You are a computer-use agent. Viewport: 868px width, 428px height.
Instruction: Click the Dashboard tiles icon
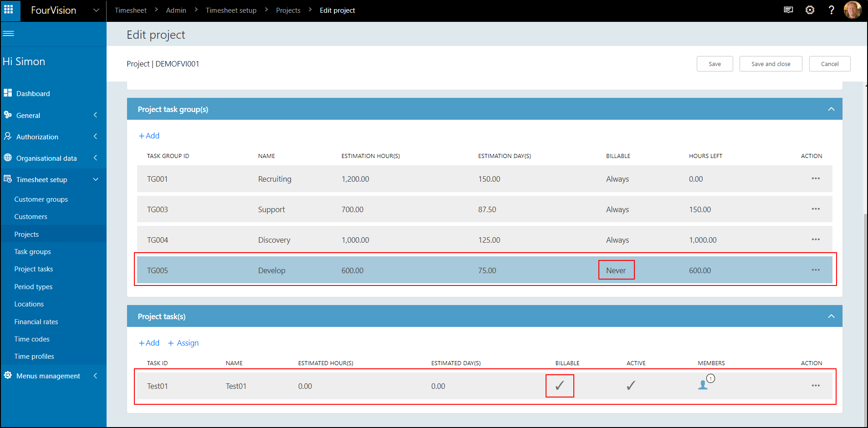[x=8, y=93]
